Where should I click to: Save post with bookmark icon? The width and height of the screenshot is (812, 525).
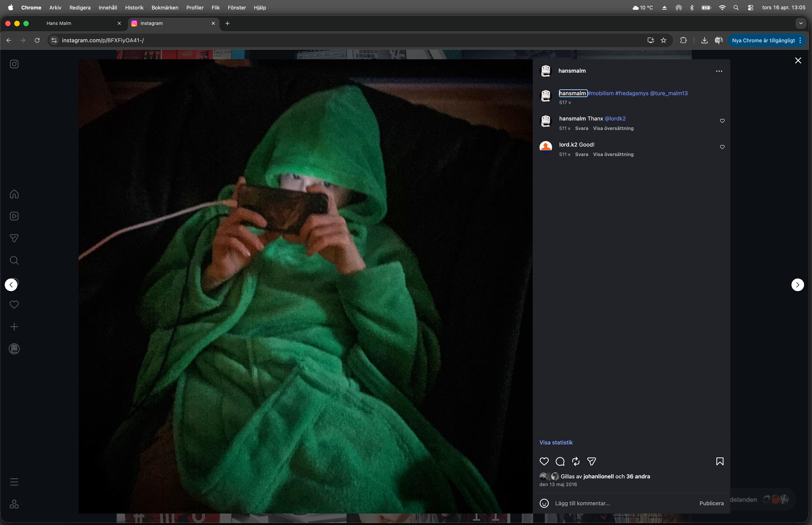point(720,461)
